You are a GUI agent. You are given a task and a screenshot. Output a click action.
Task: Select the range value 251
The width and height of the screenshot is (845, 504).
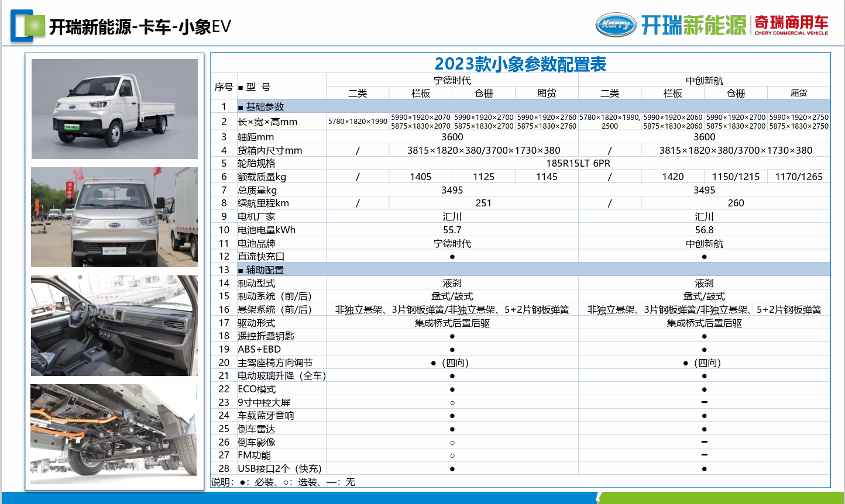(483, 203)
